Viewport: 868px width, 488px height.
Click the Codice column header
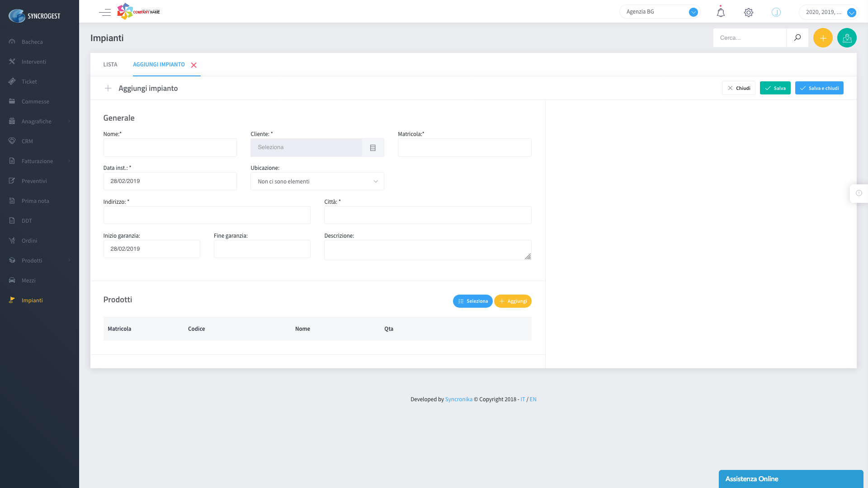[x=197, y=329]
